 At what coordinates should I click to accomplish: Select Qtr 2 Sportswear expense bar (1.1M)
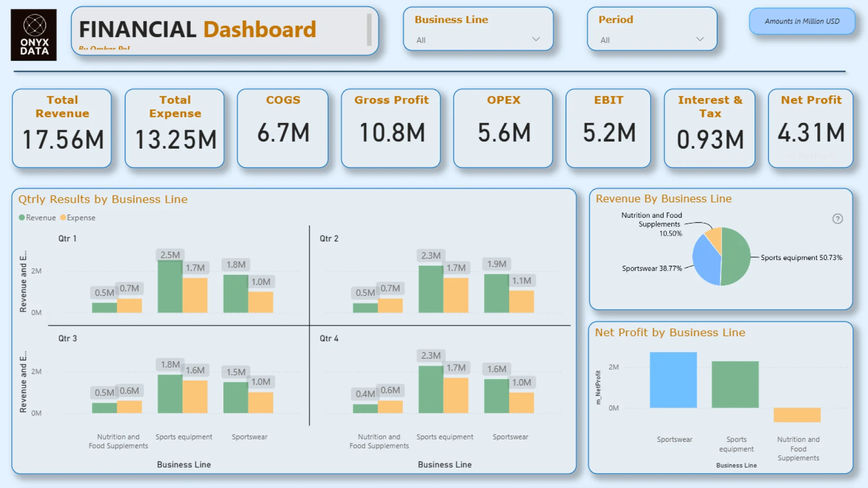tap(521, 301)
